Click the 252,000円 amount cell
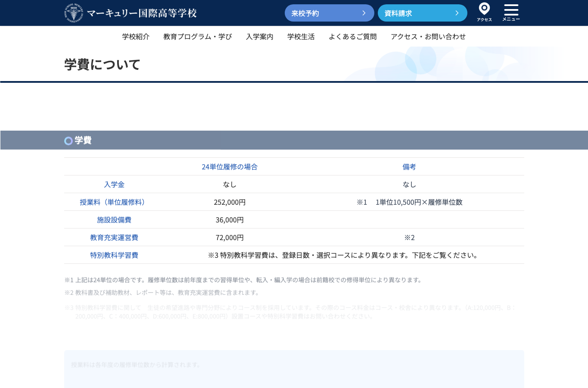The width and height of the screenshot is (588, 388). point(230,202)
